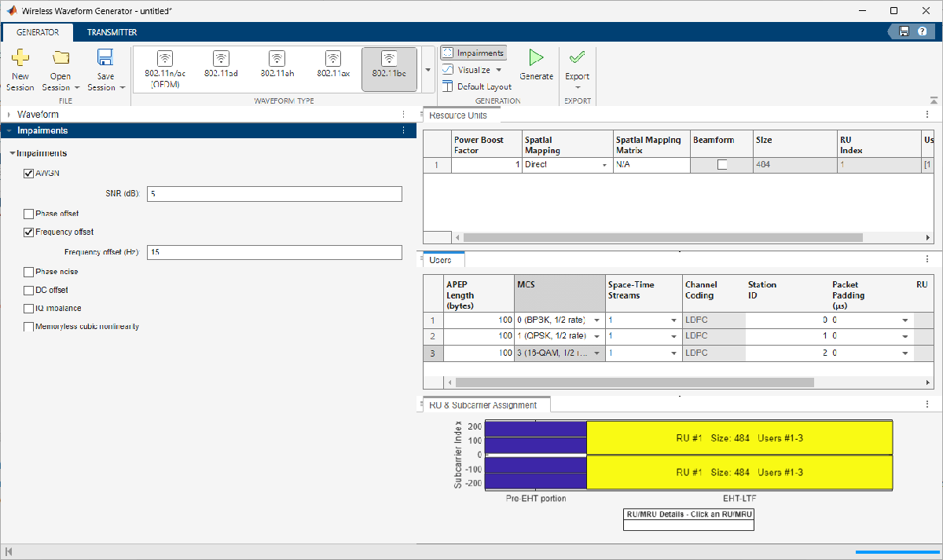The width and height of the screenshot is (943, 560).
Task: Choose the 802.11ah waveform icon
Action: pos(277,60)
